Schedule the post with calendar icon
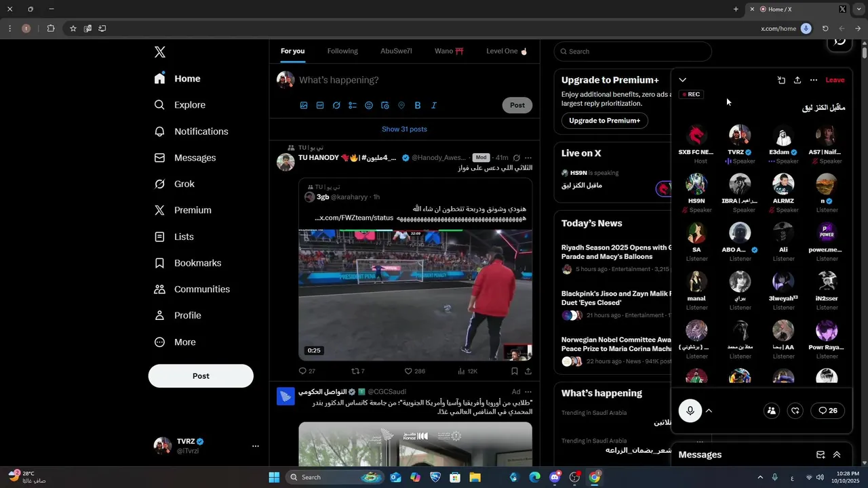Screen dimensions: 868x488 tap(385, 105)
